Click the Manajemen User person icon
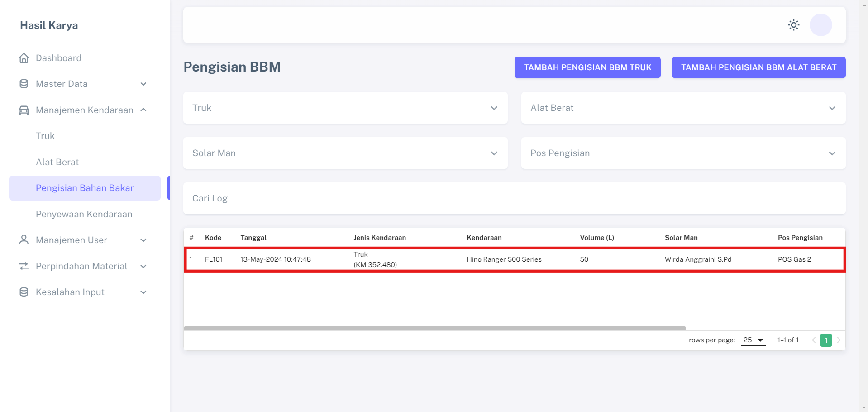Image resolution: width=868 pixels, height=412 pixels. click(24, 240)
